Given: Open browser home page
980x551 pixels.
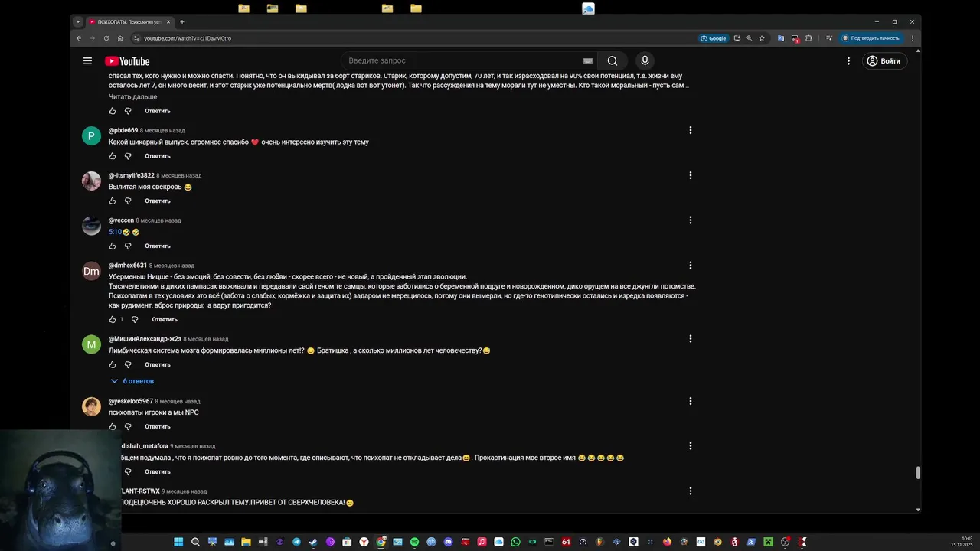Looking at the screenshot, I should (x=120, y=38).
